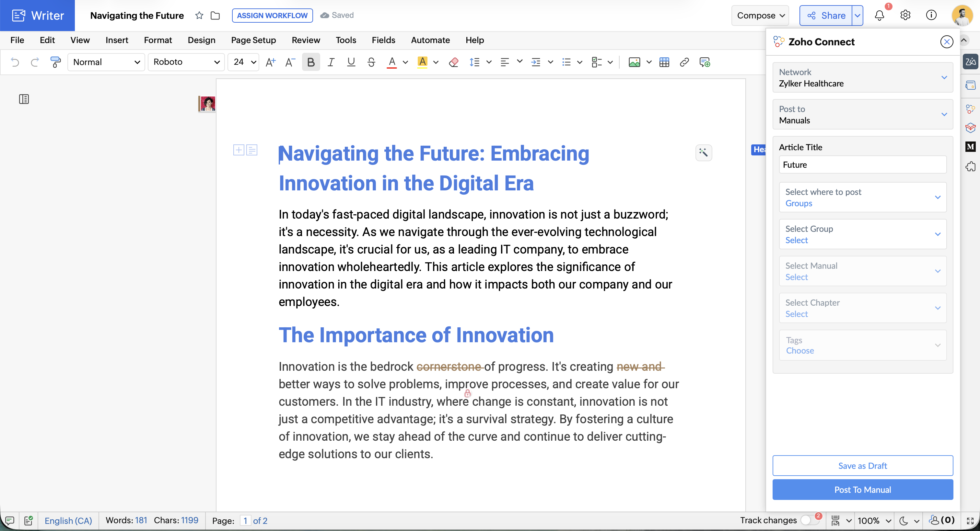
Task: Open the yellow highlight color swatch
Action: point(422,62)
